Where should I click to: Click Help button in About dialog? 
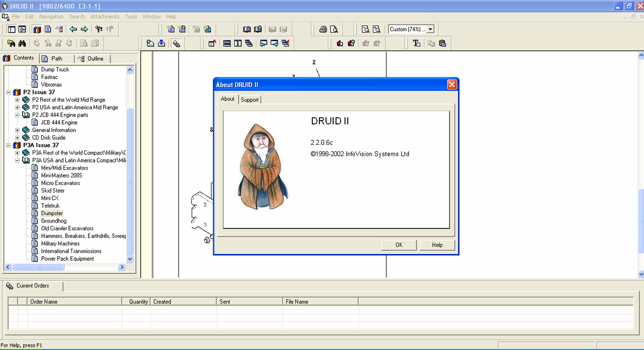[x=437, y=245]
